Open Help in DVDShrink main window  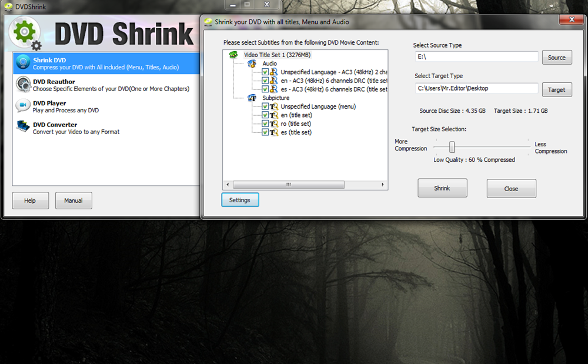click(31, 201)
